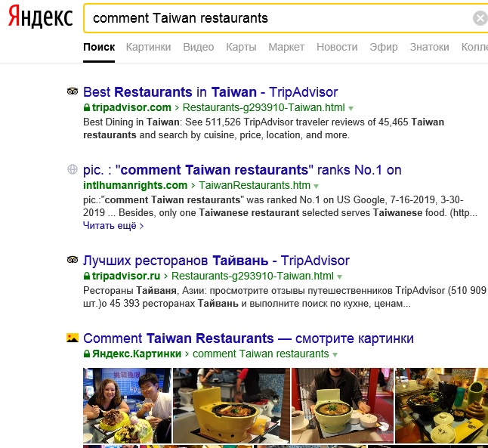Expand the dropdown arrow after the tripadvisor.ru URL
488x448 pixels.
339,277
